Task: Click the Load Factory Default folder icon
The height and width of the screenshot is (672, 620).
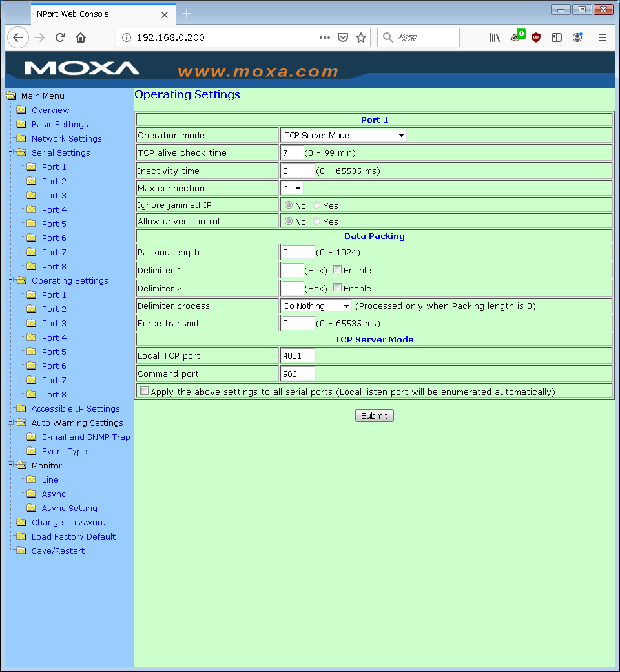Action: [x=21, y=536]
